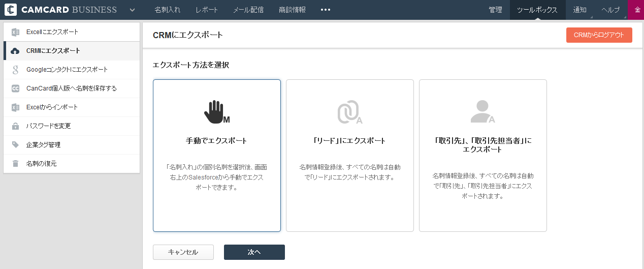Click the CamCard personal save icon

(15, 88)
